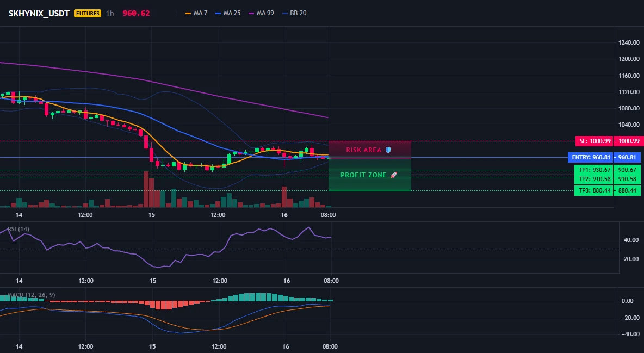This screenshot has width=644, height=353.
Task: Click the PROFIT ZONE rocket icon
Action: click(x=393, y=175)
